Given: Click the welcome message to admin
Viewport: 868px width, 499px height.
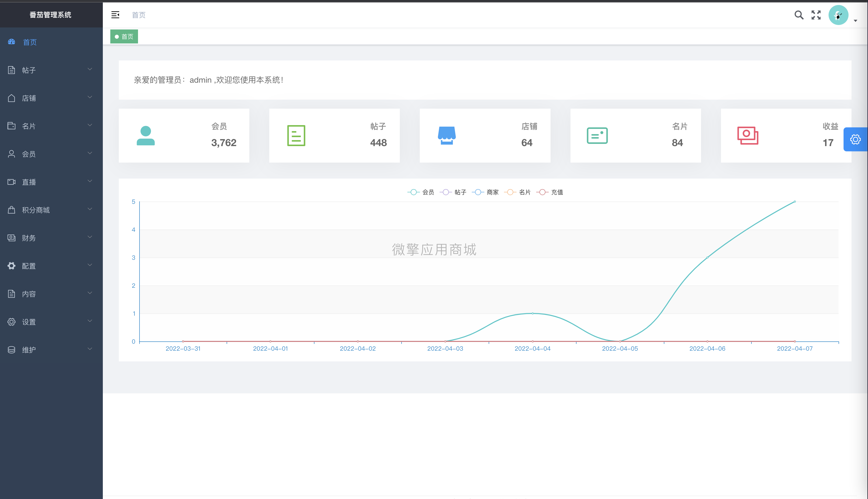Looking at the screenshot, I should (x=209, y=80).
